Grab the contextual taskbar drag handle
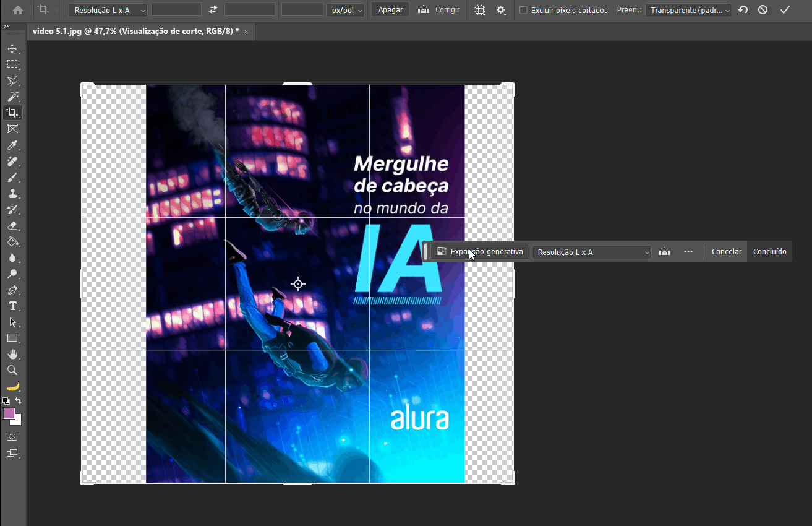This screenshot has width=812, height=526. [x=425, y=252]
